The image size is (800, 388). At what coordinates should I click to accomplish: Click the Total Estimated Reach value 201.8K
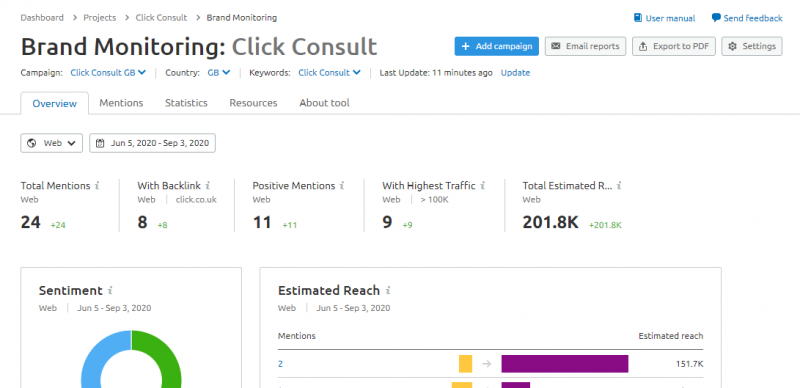[551, 223]
